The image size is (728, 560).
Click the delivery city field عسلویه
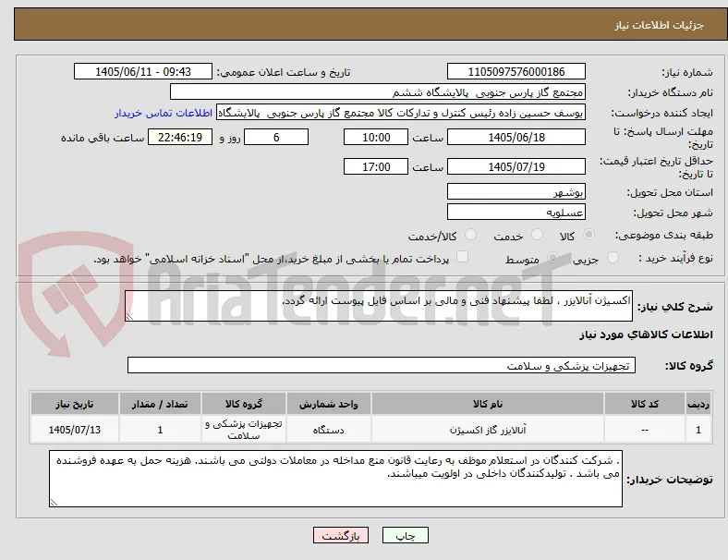516,212
